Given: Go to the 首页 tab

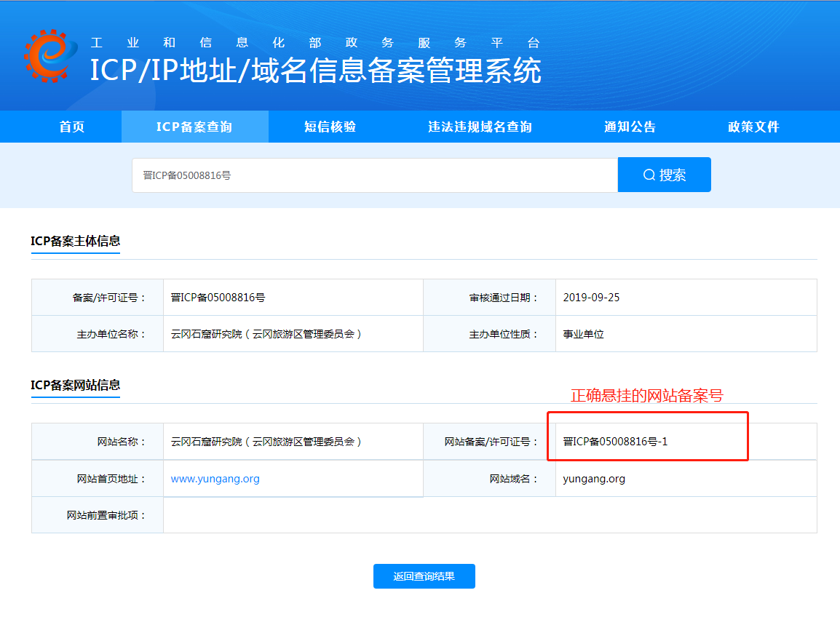Looking at the screenshot, I should click(72, 127).
